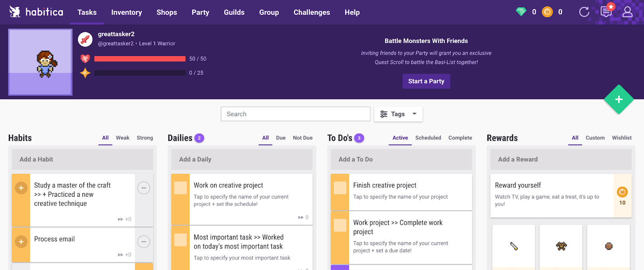Open the Challenges menu
Screen dimensions: 644x270
click(x=312, y=12)
